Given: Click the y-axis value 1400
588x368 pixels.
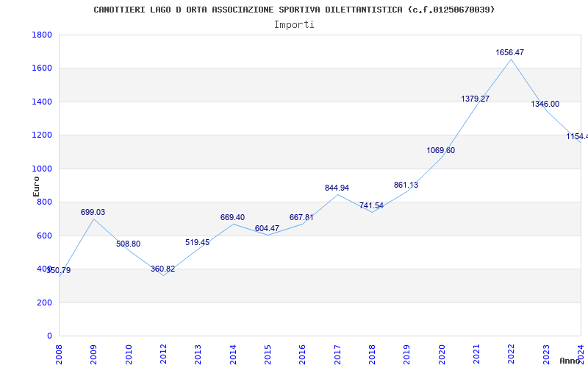Looking at the screenshot, I should [42, 102].
